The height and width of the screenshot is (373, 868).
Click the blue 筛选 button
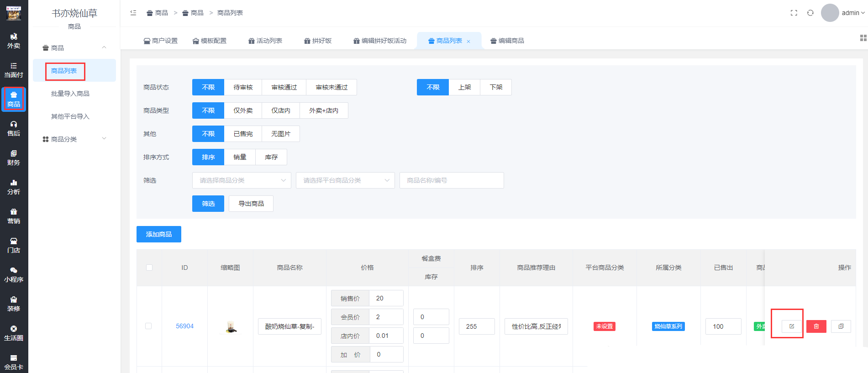[x=208, y=204]
